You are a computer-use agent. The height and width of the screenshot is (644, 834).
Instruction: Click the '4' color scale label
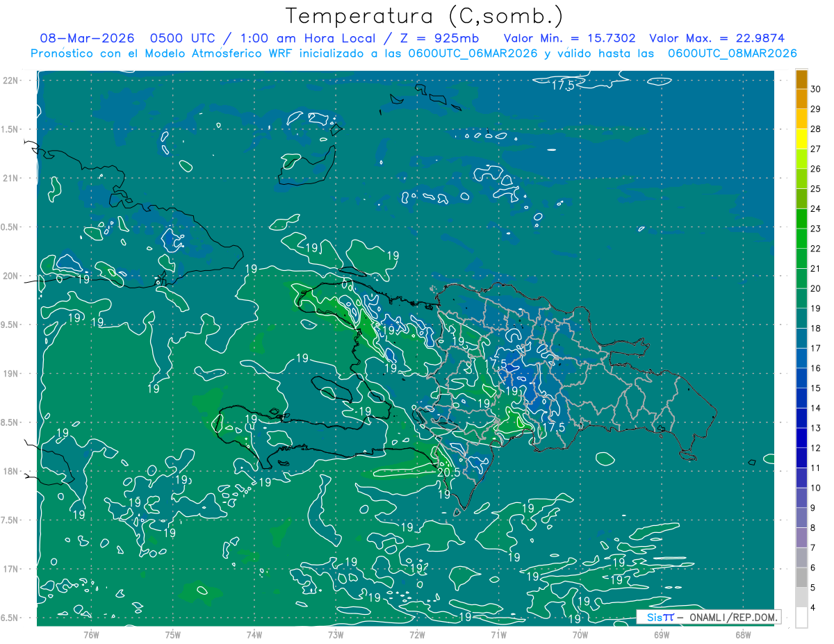coord(813,608)
